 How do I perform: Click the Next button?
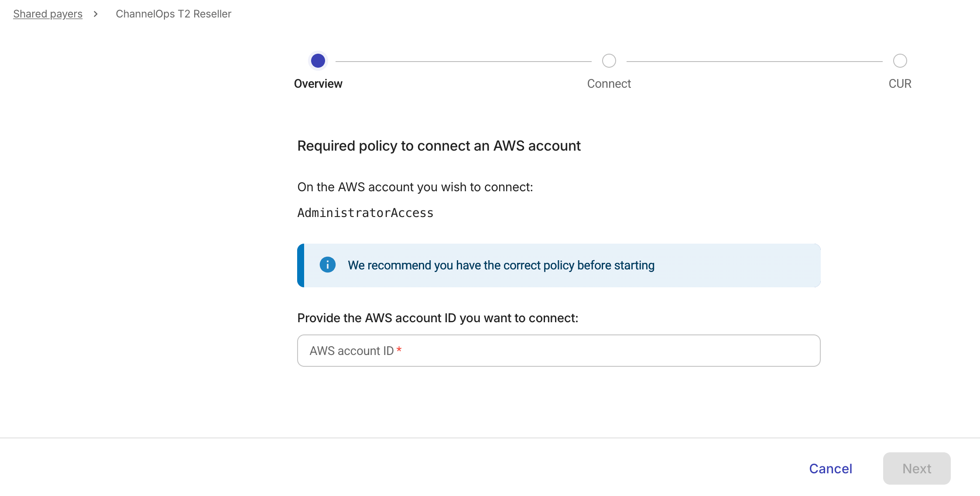[917, 468]
